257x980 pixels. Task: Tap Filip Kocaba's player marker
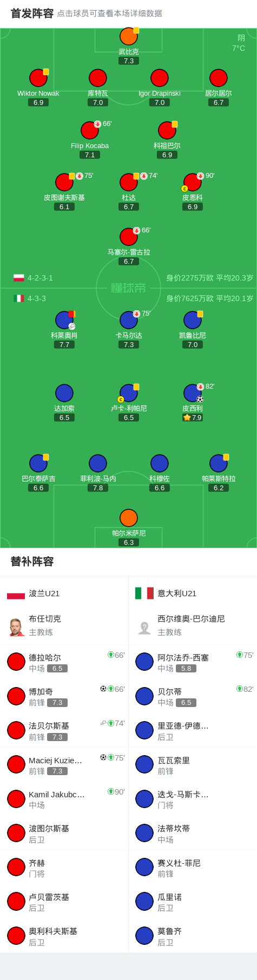[90, 130]
